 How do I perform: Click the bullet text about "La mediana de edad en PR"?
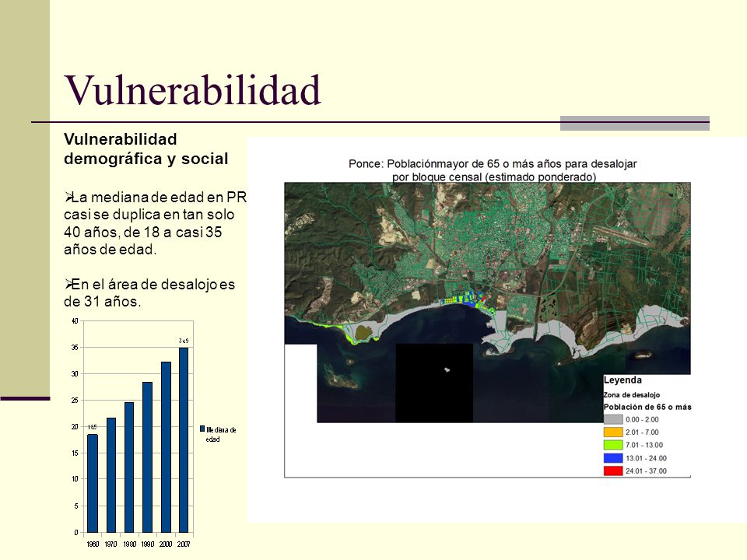tap(156, 223)
